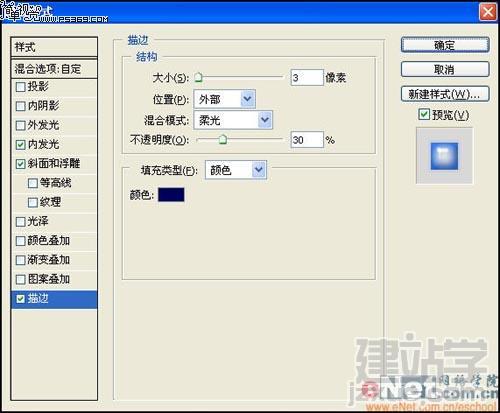This screenshot has height=413, width=500.
Task: Click the style preview thumbnail
Action: pos(444,156)
